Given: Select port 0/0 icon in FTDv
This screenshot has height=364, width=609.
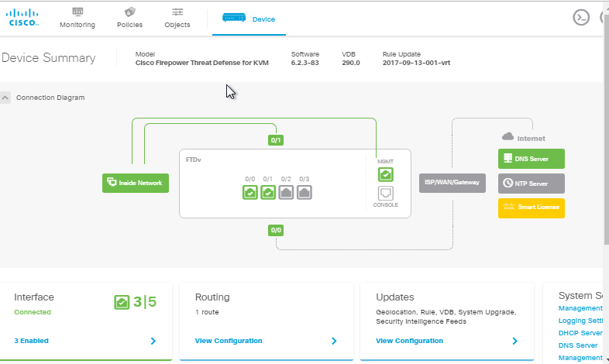Looking at the screenshot, I should (249, 193).
